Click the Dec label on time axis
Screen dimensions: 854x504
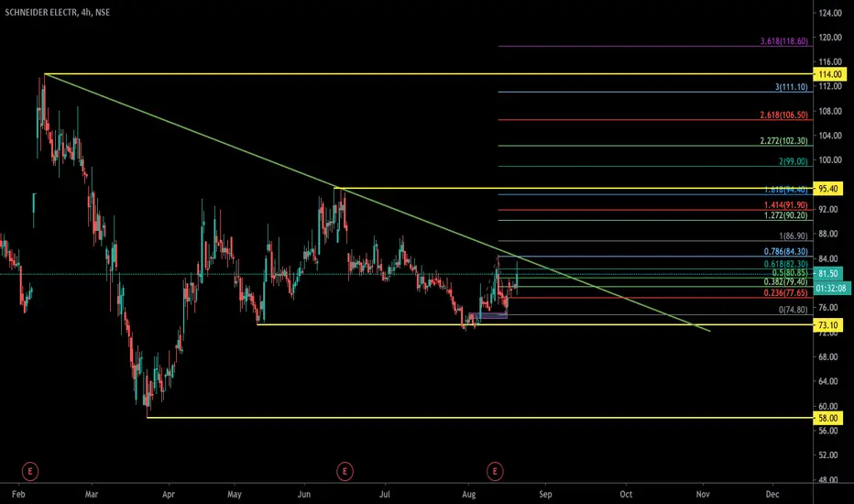[x=772, y=494]
